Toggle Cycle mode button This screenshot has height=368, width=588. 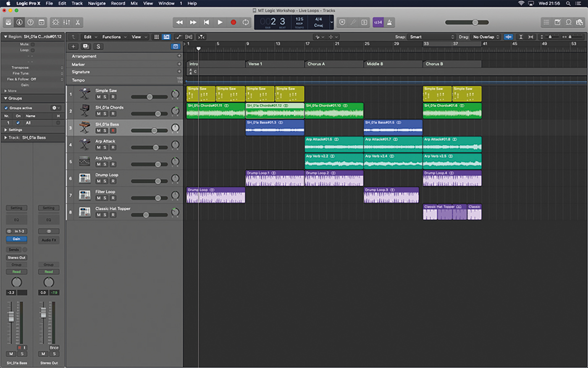246,22
